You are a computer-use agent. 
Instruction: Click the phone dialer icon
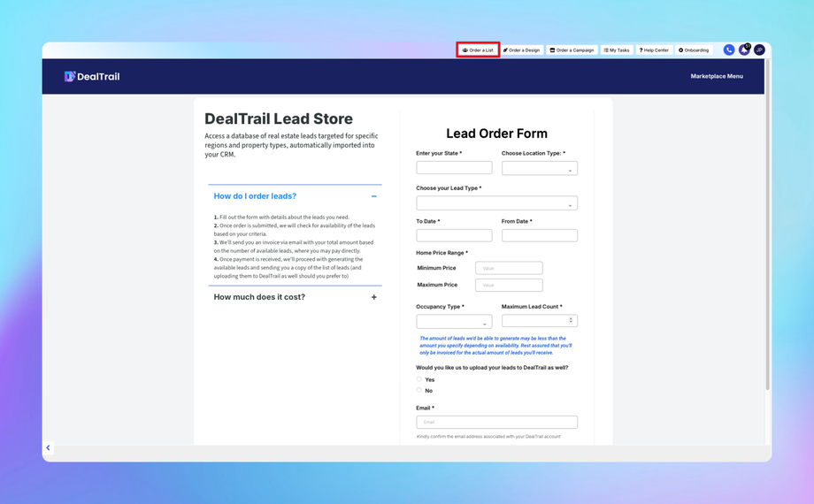(729, 50)
